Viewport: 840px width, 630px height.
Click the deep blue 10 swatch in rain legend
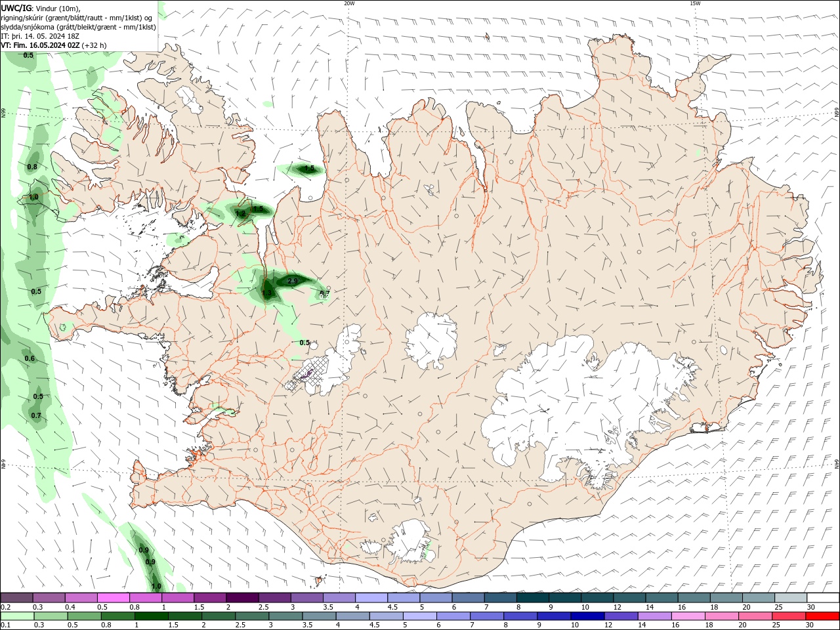tap(586, 616)
